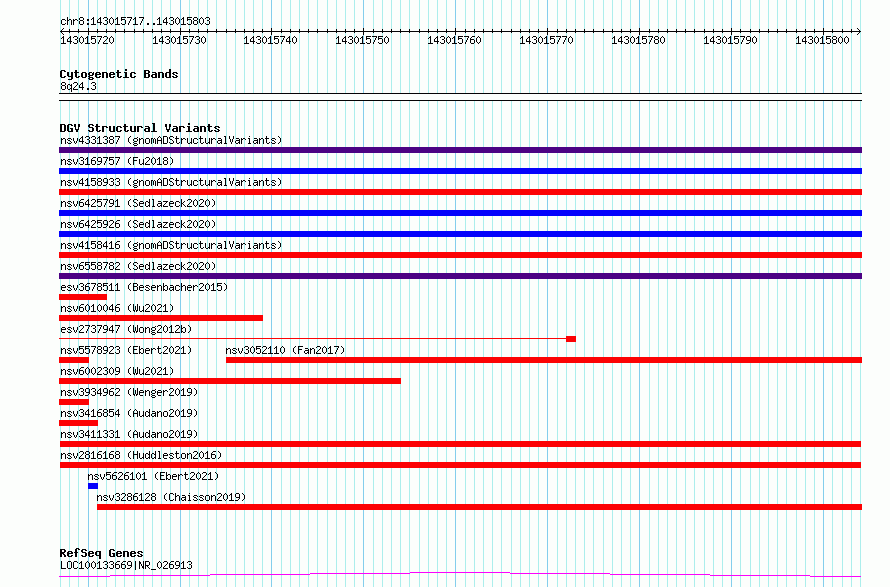Open nsv6425926 (Sedlazeck2020) label
The width and height of the screenshot is (890, 587).
pyautogui.click(x=138, y=224)
